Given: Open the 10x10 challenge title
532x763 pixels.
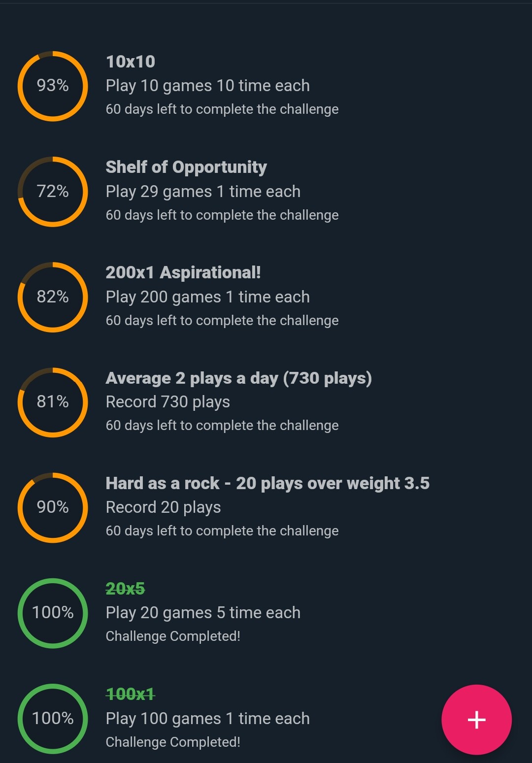Looking at the screenshot, I should click(x=131, y=62).
